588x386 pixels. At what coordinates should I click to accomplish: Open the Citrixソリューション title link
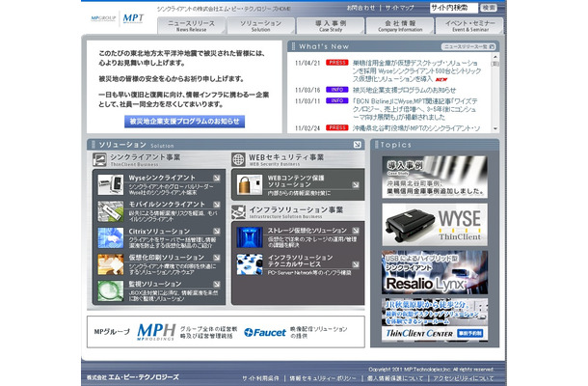point(159,232)
